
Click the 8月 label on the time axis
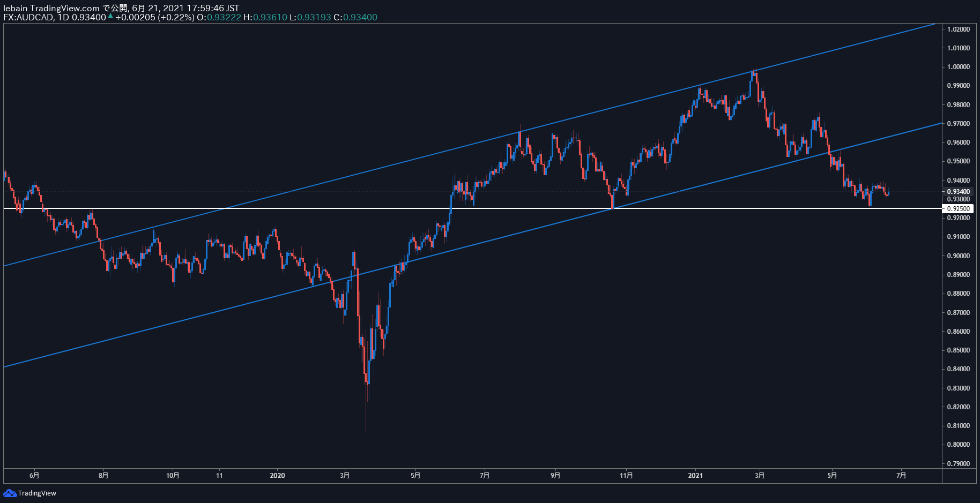click(103, 476)
